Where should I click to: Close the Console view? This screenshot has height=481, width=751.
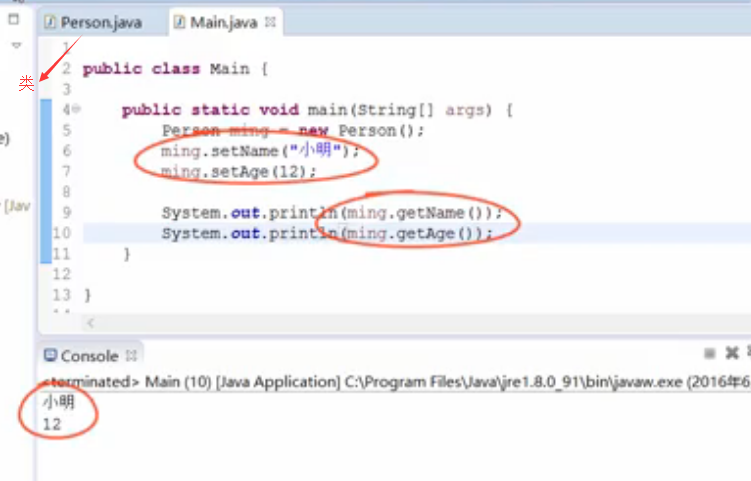tap(131, 356)
